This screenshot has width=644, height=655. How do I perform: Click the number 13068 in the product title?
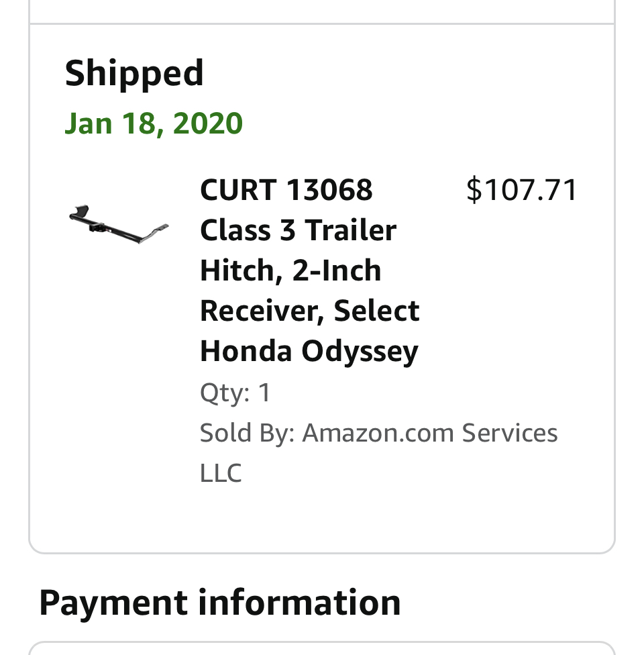tap(329, 191)
